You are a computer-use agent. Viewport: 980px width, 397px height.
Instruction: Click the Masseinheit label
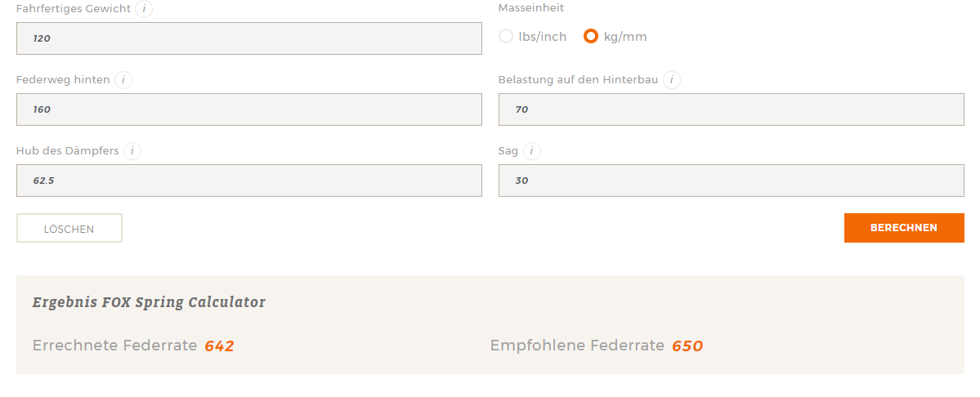coord(531,8)
